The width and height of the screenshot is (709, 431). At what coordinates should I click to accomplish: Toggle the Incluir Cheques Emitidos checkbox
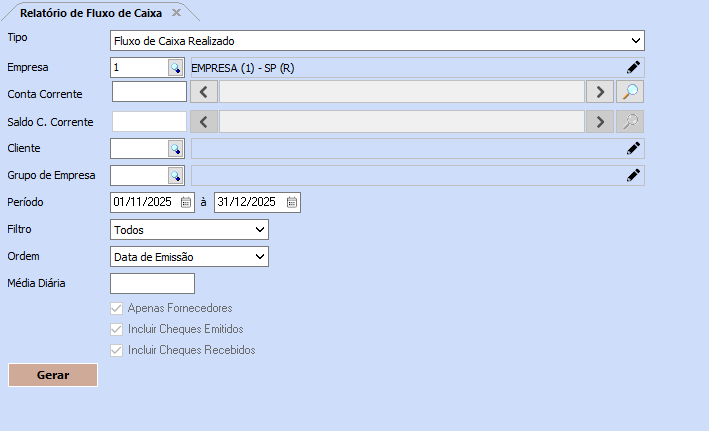tap(117, 329)
